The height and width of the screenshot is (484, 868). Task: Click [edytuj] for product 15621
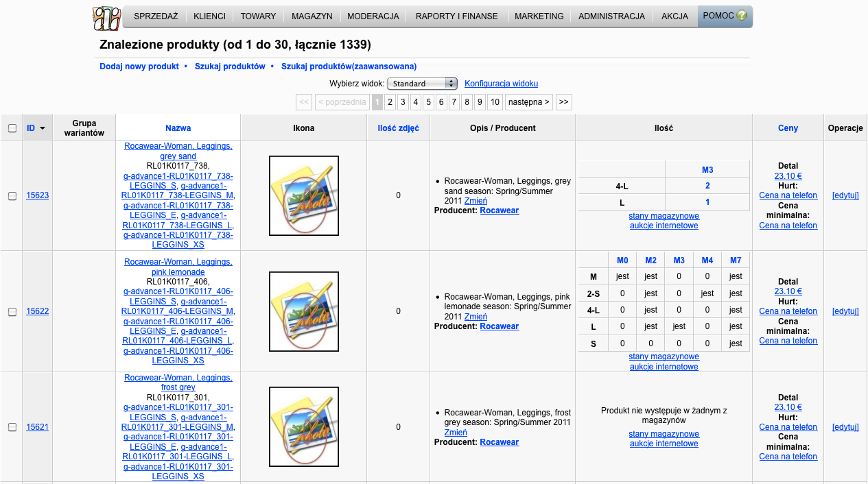845,427
